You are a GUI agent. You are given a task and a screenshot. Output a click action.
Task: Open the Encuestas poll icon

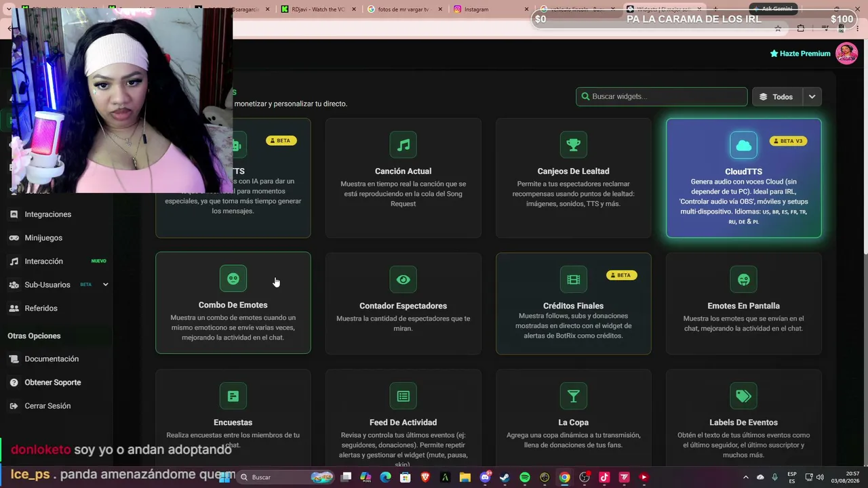tap(233, 396)
